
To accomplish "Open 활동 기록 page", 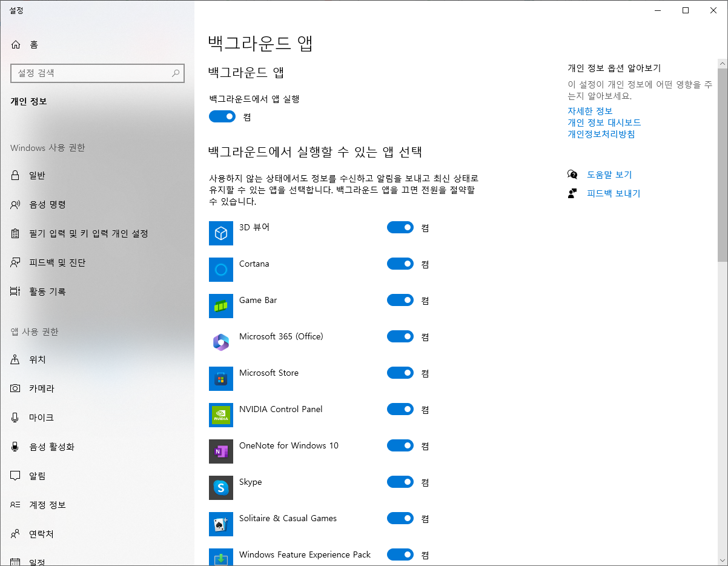I will pos(97,292).
